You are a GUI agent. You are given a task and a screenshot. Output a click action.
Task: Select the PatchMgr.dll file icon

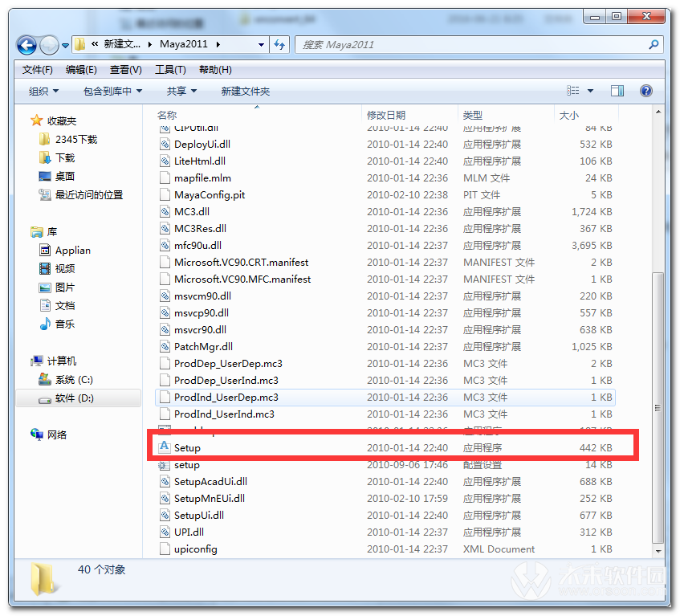pyautogui.click(x=165, y=347)
